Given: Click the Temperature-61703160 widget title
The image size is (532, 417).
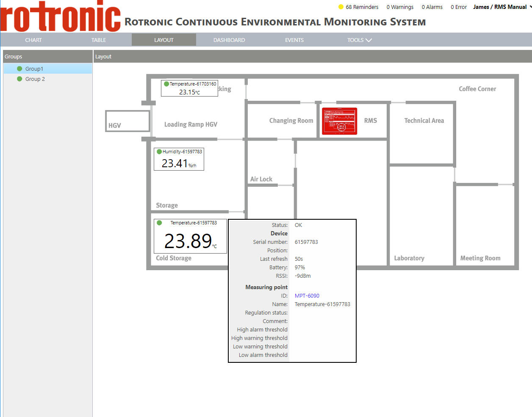Looking at the screenshot, I should (193, 84).
